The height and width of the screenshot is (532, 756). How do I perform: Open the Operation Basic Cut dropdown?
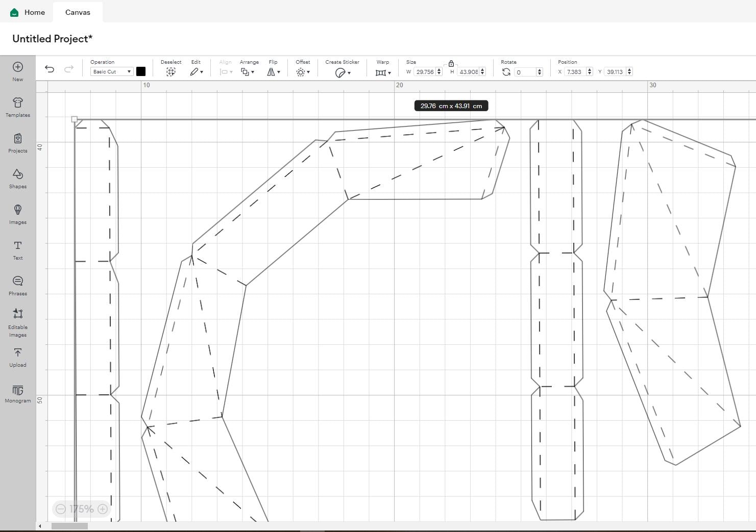click(112, 72)
